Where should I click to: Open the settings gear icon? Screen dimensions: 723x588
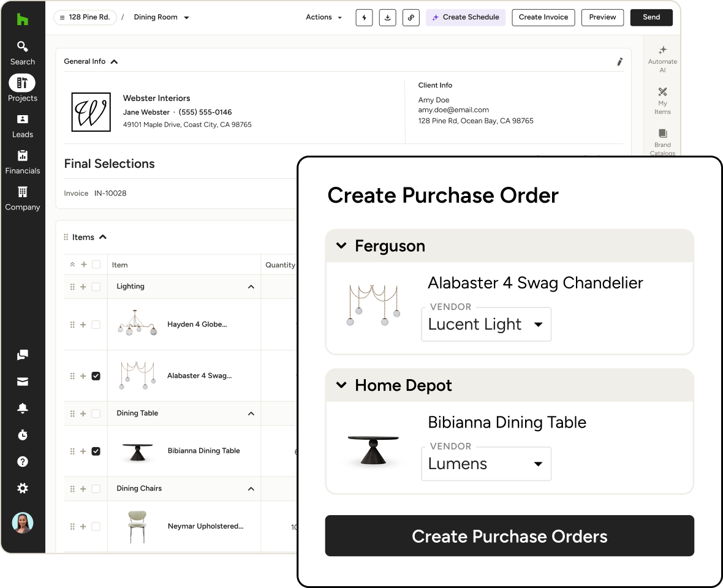22,488
